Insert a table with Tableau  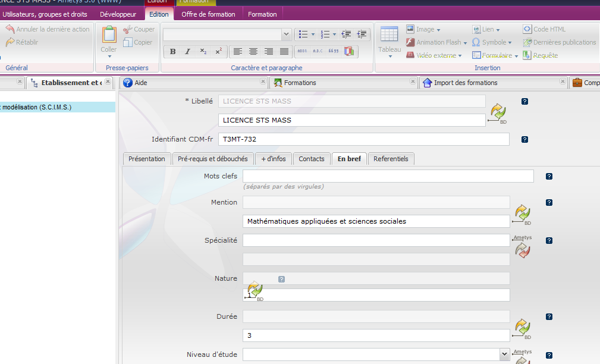pos(389,42)
